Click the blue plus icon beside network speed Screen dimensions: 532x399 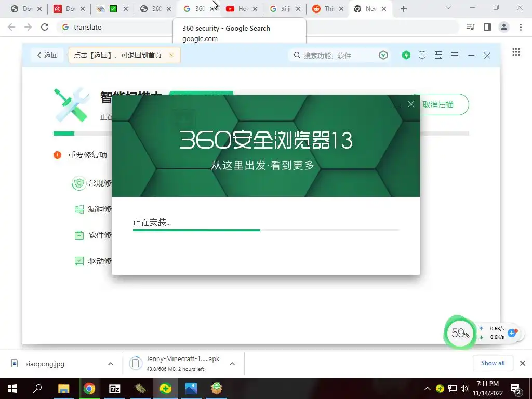point(512,333)
